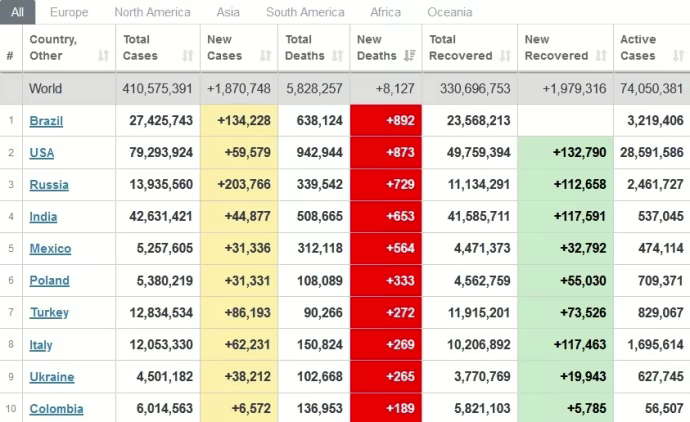
Task: Sort by New Cases sort icon
Action: 265,56
